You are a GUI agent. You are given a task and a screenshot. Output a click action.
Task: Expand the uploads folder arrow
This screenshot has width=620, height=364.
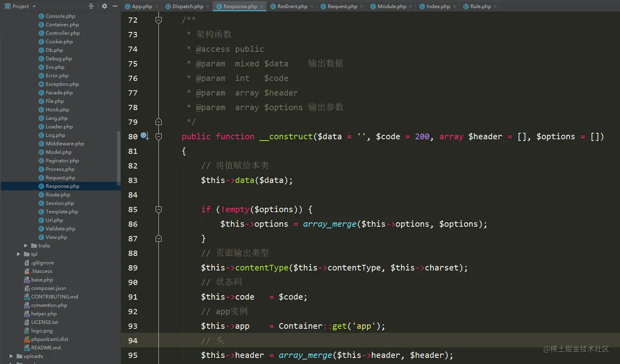[11, 356]
